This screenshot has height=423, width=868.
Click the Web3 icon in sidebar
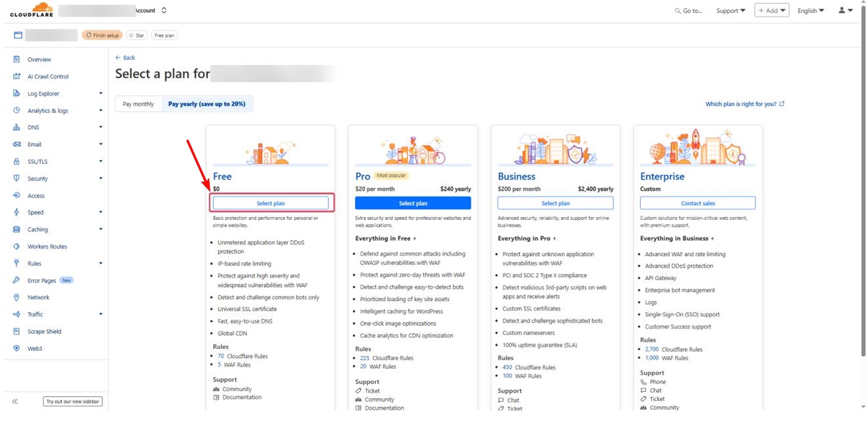point(16,349)
